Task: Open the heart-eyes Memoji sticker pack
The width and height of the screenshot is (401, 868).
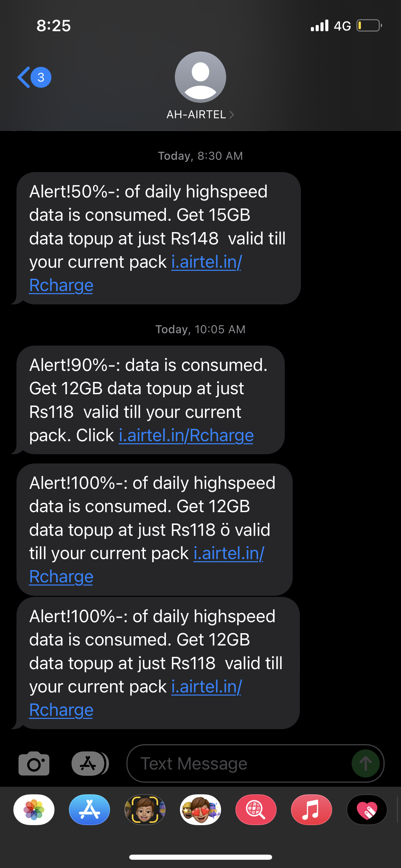Action: pos(200,810)
